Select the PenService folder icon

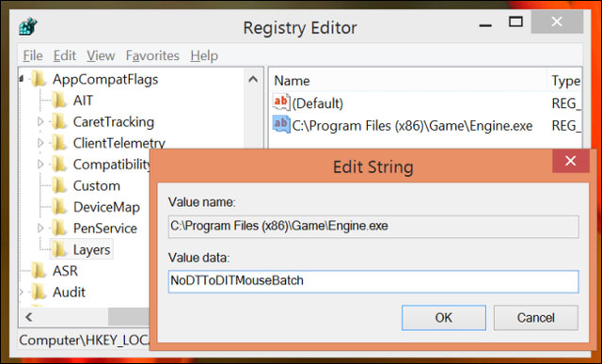(59, 229)
